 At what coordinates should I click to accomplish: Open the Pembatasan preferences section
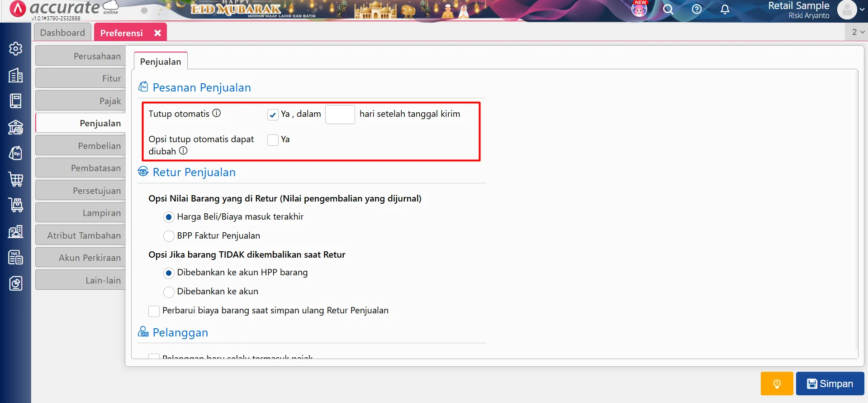click(x=81, y=168)
